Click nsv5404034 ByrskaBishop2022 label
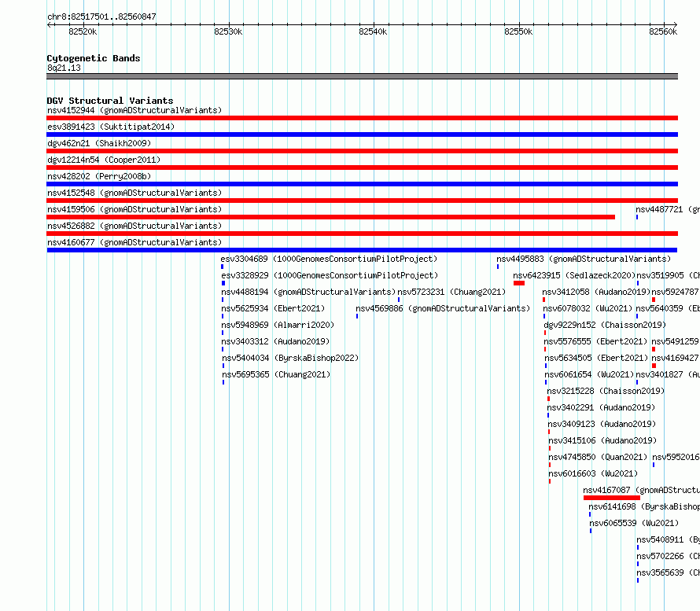This screenshot has width=700, height=611. 291,358
